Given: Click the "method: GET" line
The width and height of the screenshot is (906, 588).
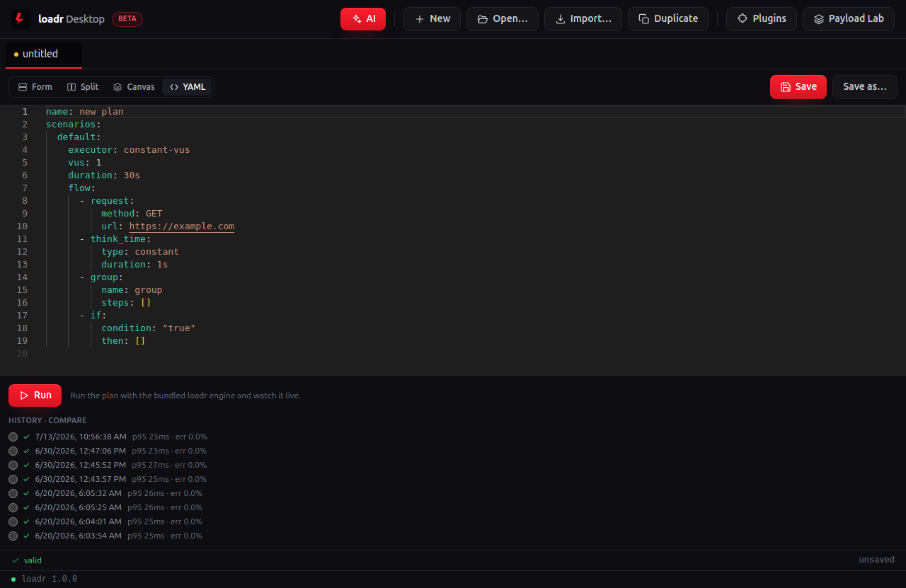Looking at the screenshot, I should [132, 214].
